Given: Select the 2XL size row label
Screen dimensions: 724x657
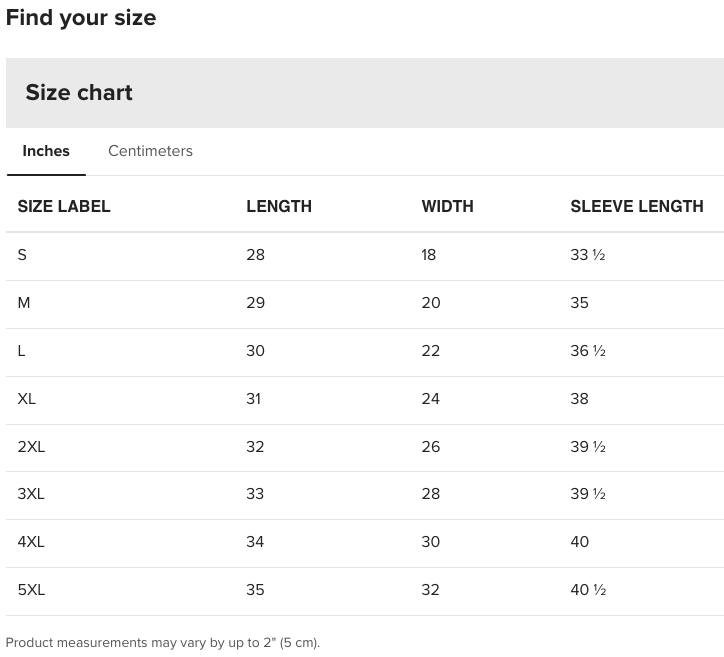Looking at the screenshot, I should tap(31, 447).
